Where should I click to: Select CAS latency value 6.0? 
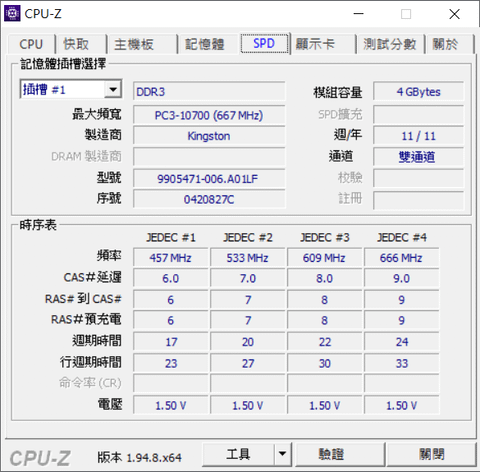point(171,278)
